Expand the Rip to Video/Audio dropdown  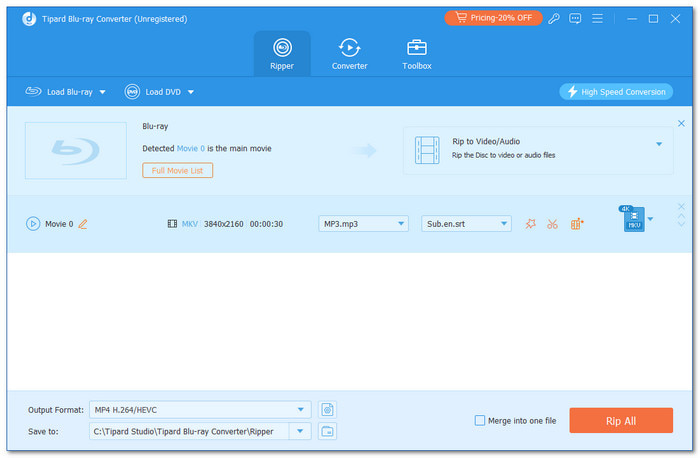pyautogui.click(x=659, y=144)
